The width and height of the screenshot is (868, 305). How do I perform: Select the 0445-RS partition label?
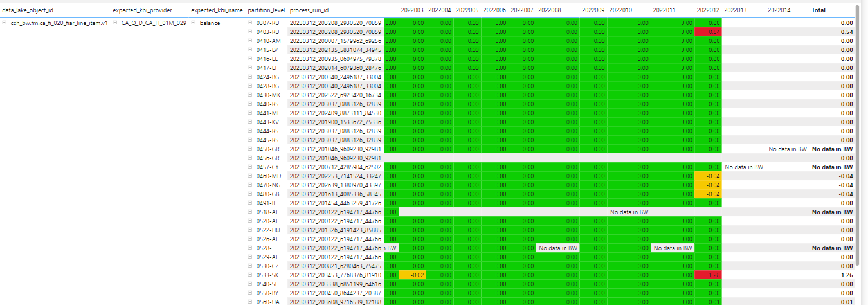click(267, 140)
